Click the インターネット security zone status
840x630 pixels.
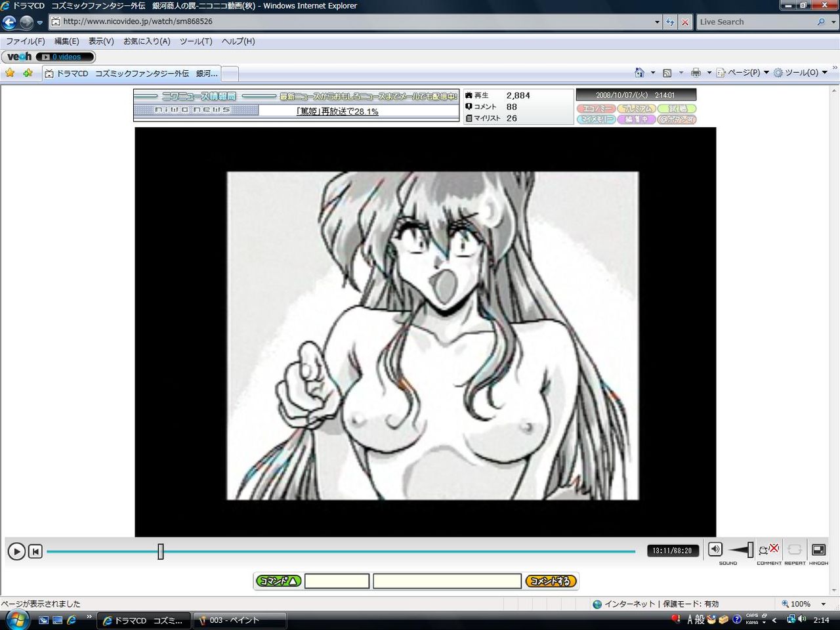pos(655,604)
